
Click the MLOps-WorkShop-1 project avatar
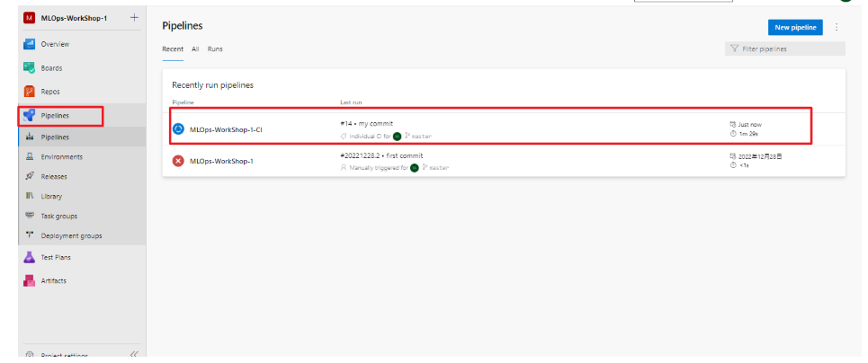(x=29, y=18)
